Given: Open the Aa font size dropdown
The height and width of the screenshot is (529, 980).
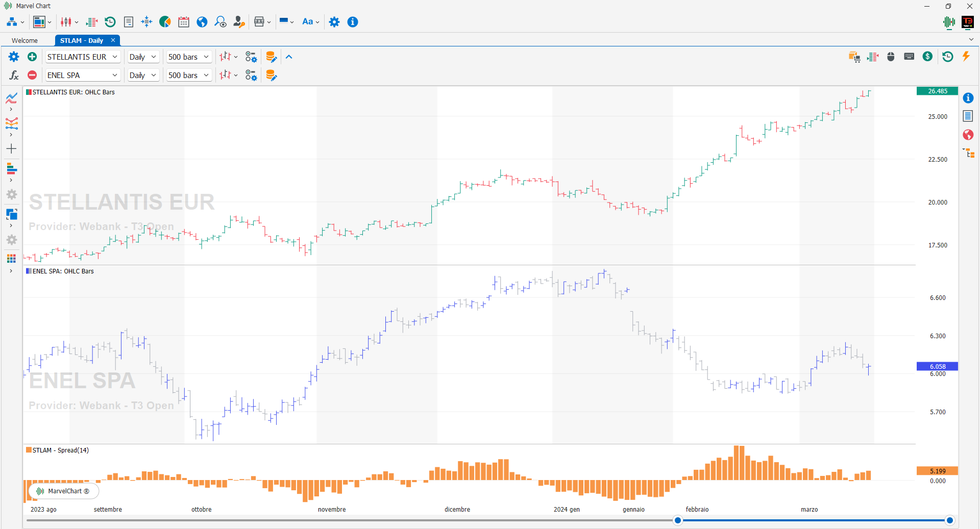Looking at the screenshot, I should click(x=310, y=22).
